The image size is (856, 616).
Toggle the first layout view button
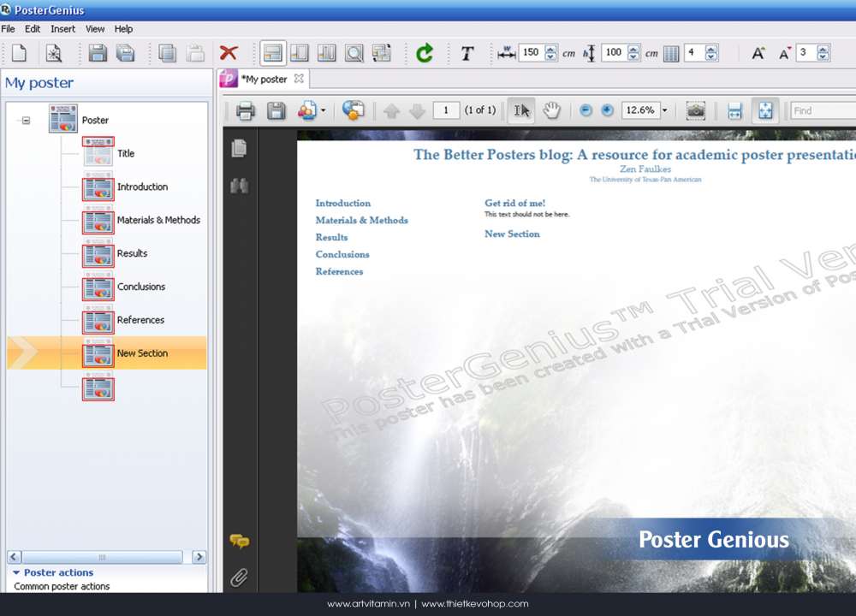[272, 53]
